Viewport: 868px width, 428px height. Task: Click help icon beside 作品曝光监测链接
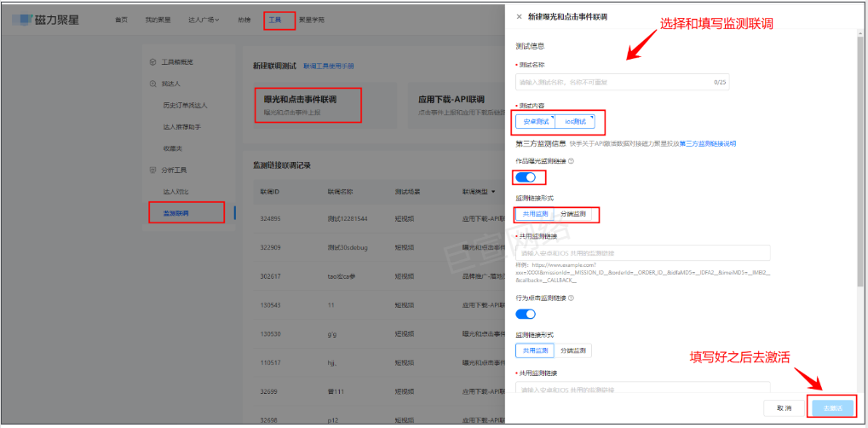(x=571, y=161)
